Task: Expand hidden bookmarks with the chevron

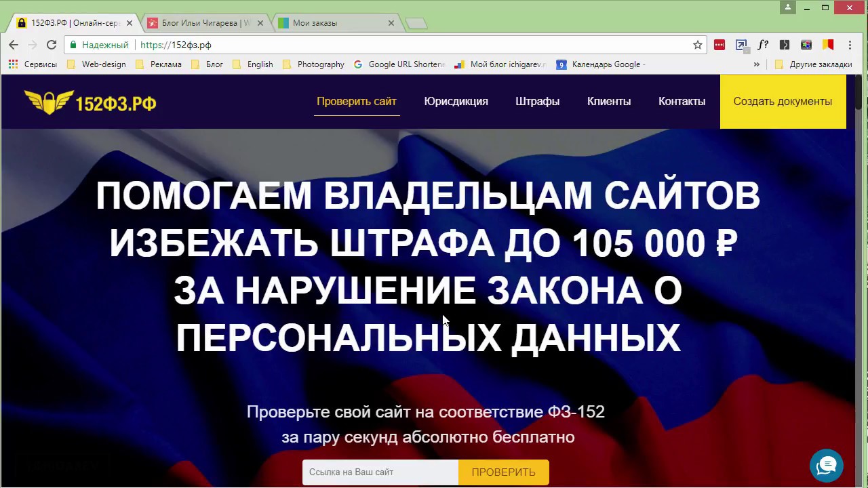Action: [x=757, y=64]
